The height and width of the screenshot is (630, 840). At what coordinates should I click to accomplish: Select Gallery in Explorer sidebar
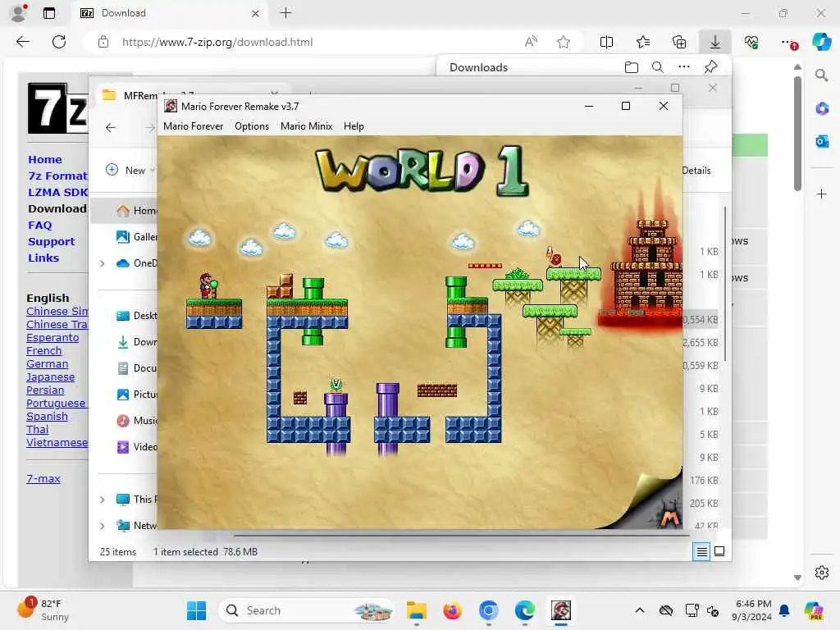pyautogui.click(x=137, y=237)
